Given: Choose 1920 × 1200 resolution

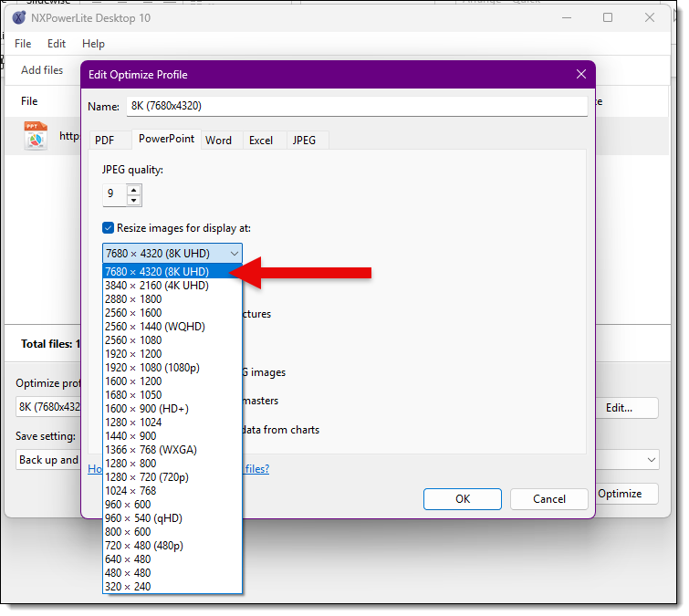Looking at the screenshot, I should [172, 354].
